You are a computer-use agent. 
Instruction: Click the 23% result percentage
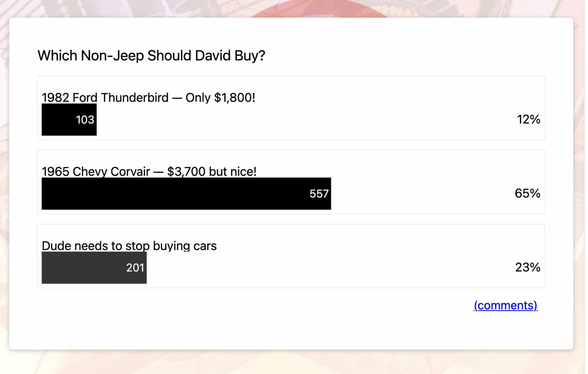pos(527,267)
